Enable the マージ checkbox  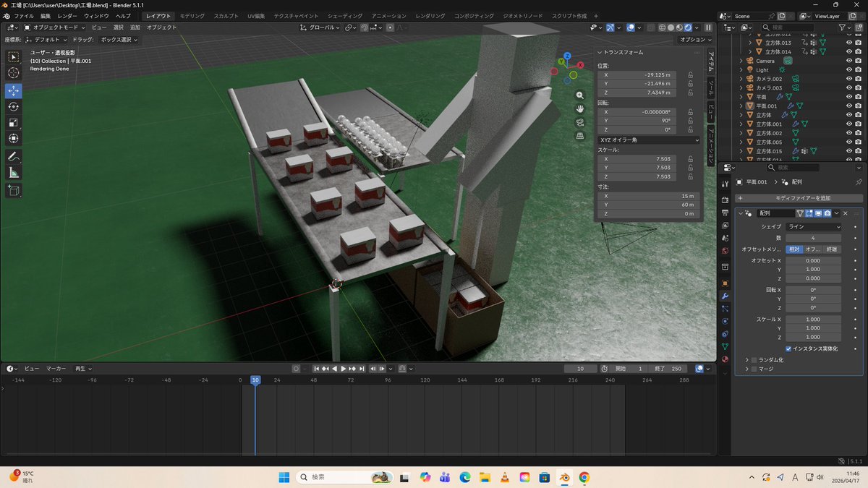point(754,369)
